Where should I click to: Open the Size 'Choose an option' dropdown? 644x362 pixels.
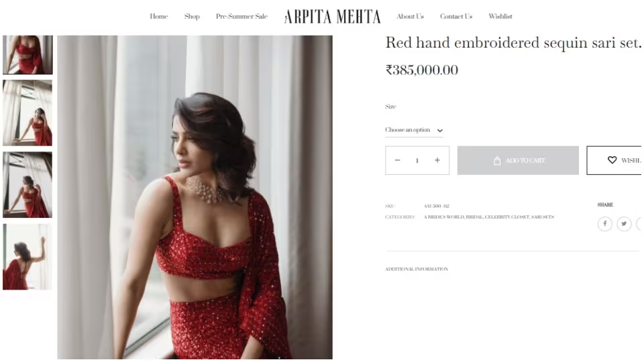[414, 130]
